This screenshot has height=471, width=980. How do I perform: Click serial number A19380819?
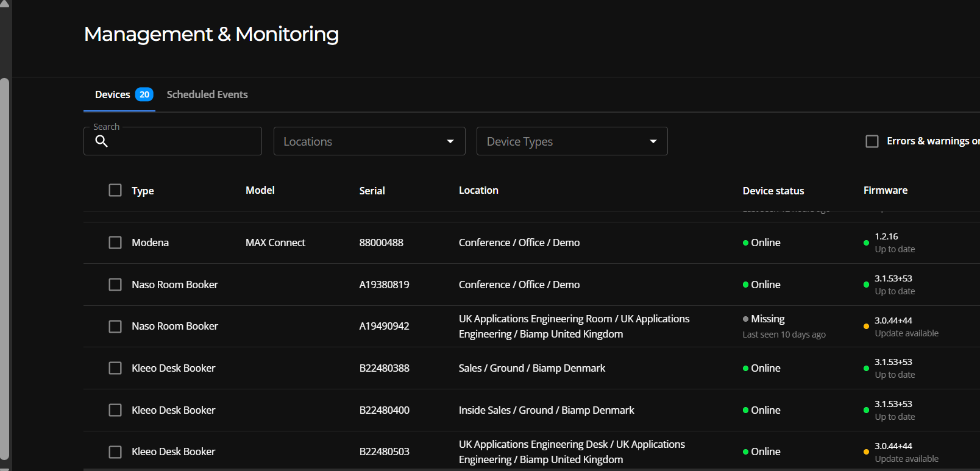tap(384, 285)
